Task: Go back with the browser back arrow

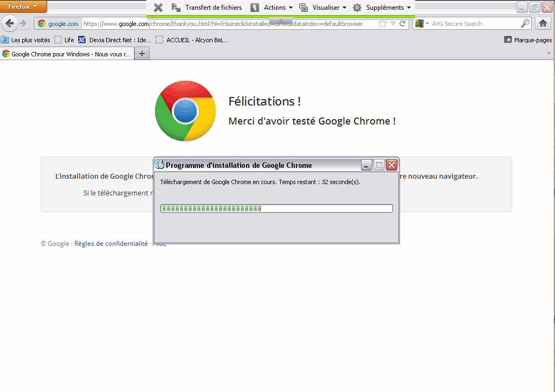Action: [10, 24]
